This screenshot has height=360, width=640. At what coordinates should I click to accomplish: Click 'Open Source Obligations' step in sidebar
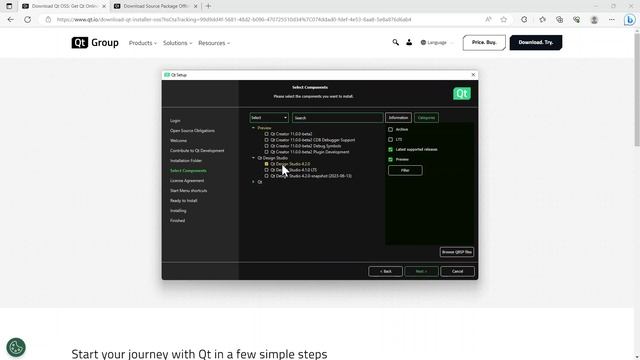(x=192, y=131)
